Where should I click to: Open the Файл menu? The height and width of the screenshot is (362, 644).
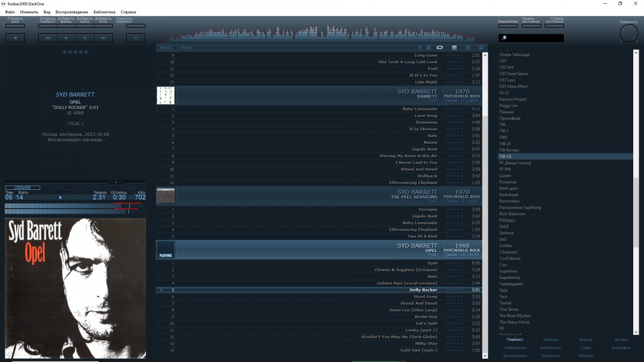[x=10, y=11]
